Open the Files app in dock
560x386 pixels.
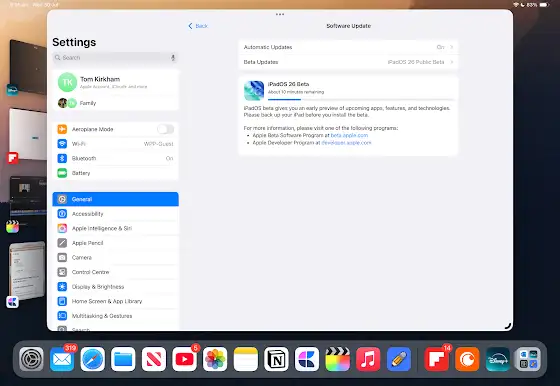123,359
